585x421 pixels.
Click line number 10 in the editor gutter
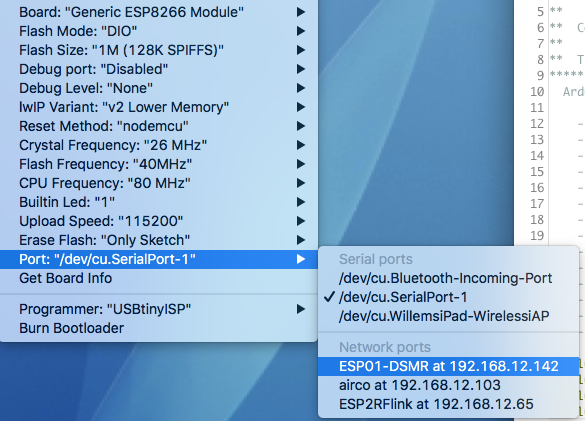coord(537,92)
